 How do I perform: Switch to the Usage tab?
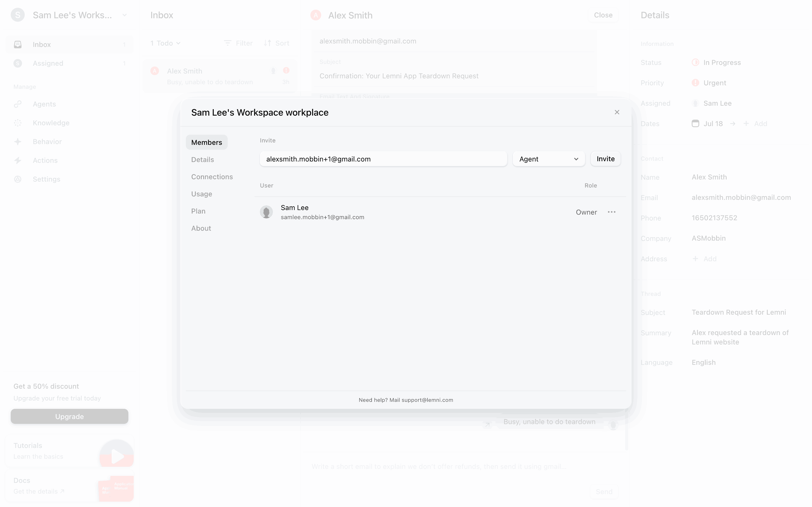pos(201,194)
